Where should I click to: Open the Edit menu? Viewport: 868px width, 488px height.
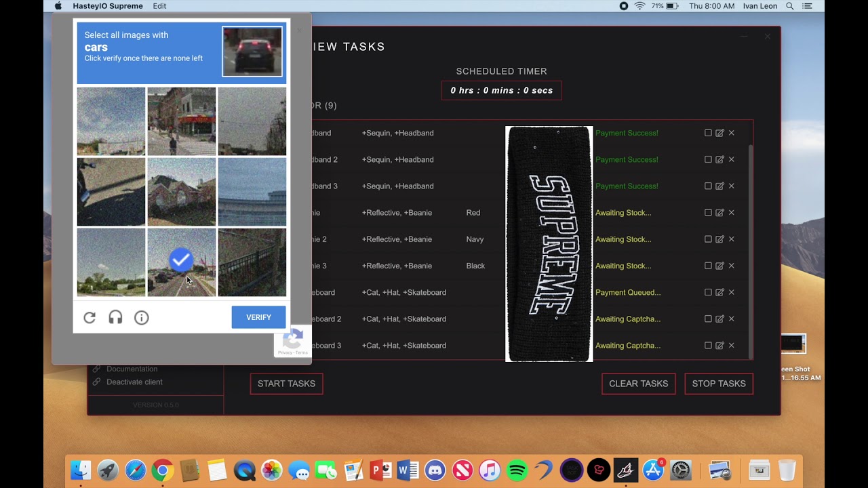point(159,6)
